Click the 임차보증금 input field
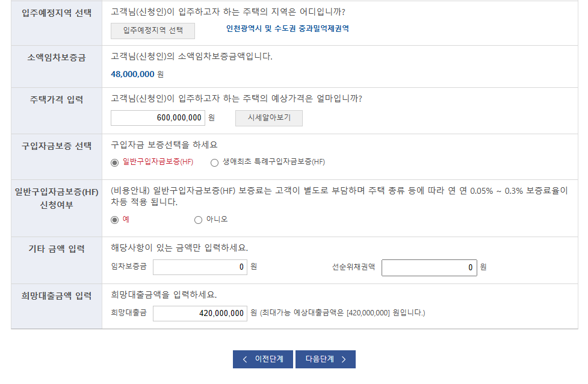The height and width of the screenshot is (384, 588). click(200, 267)
